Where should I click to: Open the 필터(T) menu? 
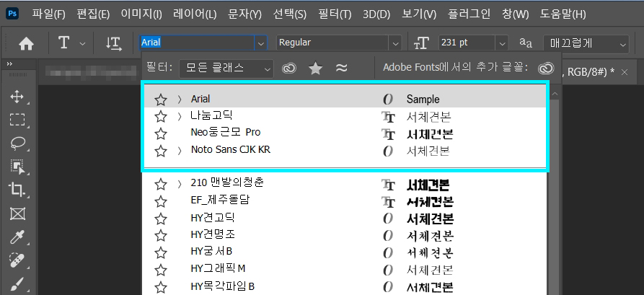click(335, 14)
